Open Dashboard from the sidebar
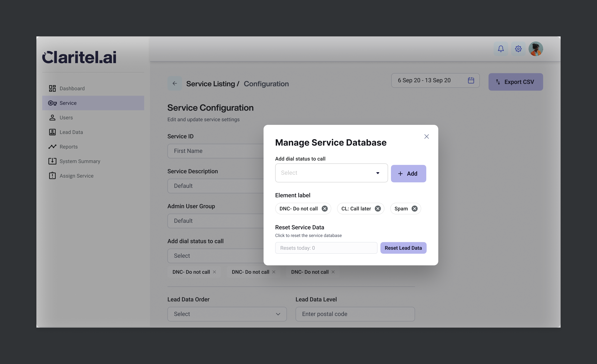Image resolution: width=597 pixels, height=364 pixels. click(72, 88)
